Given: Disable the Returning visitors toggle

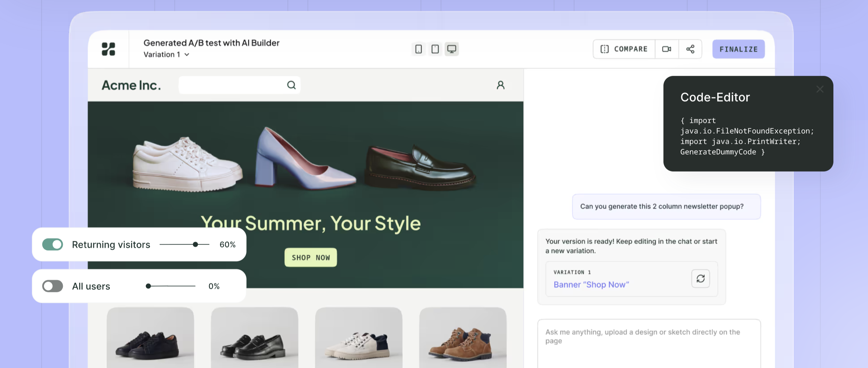Looking at the screenshot, I should tap(52, 245).
